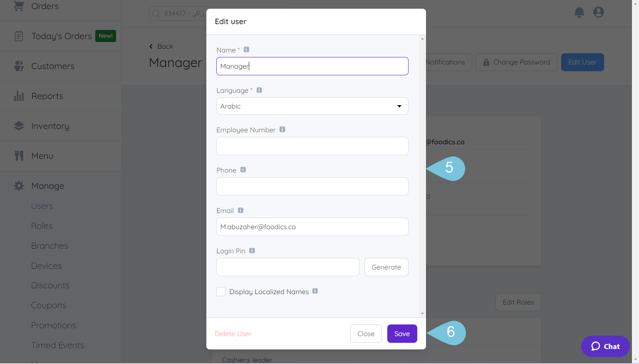Viewport: 639px width, 364px height.
Task: Enable Display Localized Names checkbox
Action: pyautogui.click(x=221, y=292)
